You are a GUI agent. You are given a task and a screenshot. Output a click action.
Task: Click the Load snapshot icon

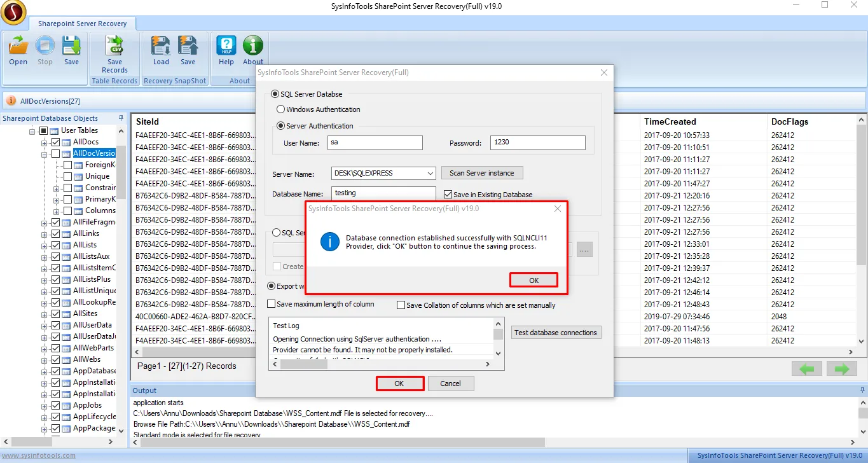[x=161, y=46]
